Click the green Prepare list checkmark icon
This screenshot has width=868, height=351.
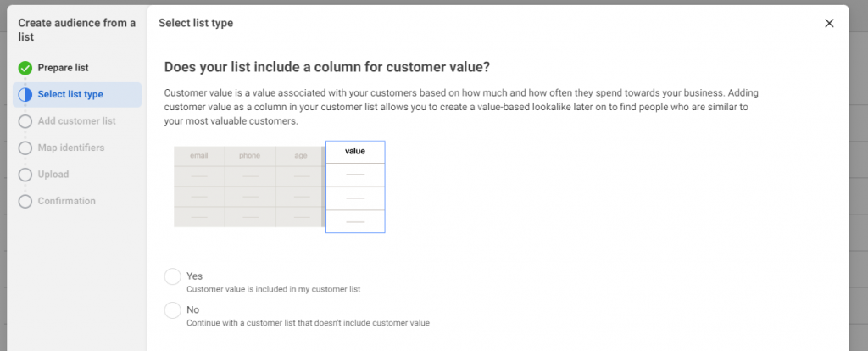click(25, 68)
